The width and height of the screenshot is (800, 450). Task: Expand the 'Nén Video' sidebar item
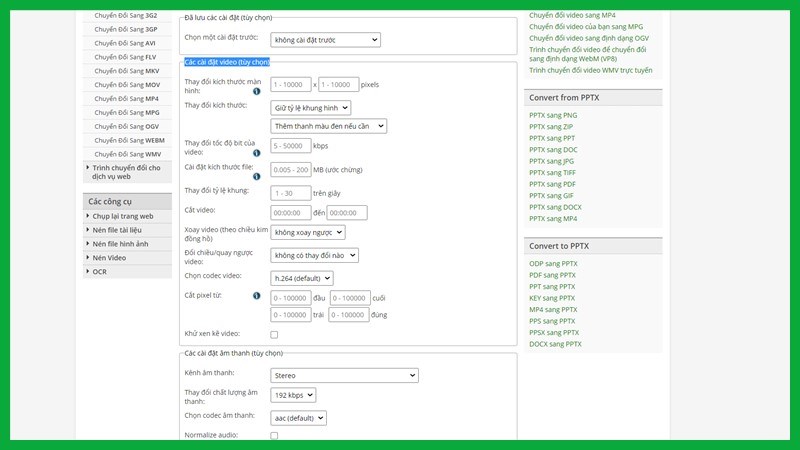coord(109,257)
